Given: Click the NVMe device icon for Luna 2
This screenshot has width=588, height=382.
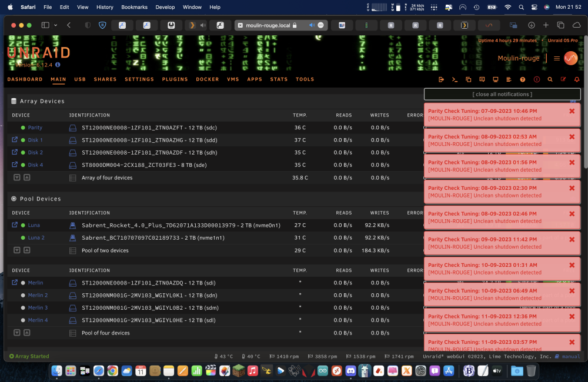Looking at the screenshot, I should pyautogui.click(x=73, y=237).
